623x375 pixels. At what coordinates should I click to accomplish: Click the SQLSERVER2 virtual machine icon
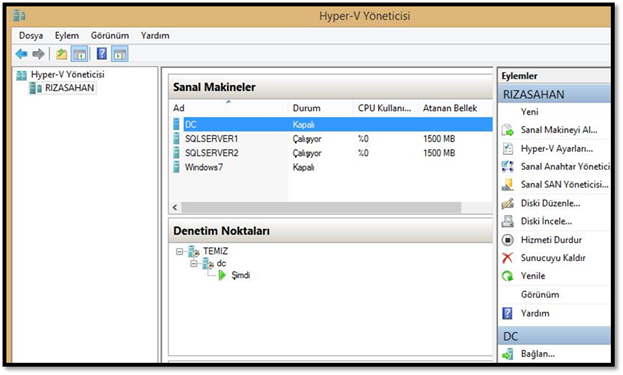[x=176, y=153]
